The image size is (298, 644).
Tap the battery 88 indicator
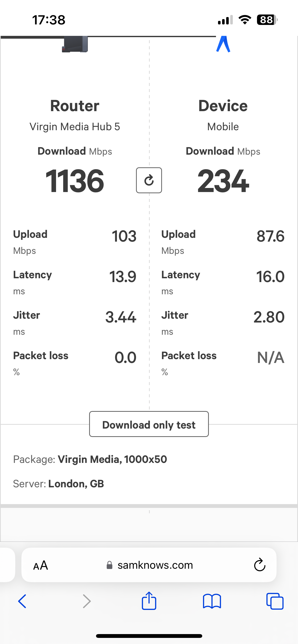(267, 20)
